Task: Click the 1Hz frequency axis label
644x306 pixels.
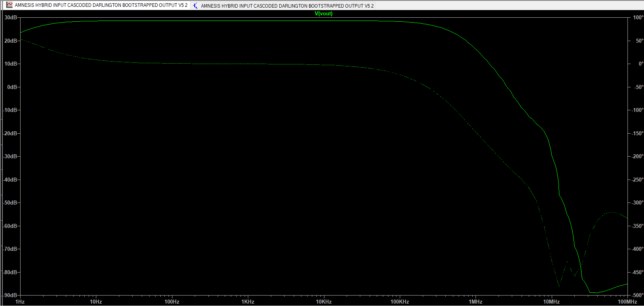Action: (x=20, y=302)
